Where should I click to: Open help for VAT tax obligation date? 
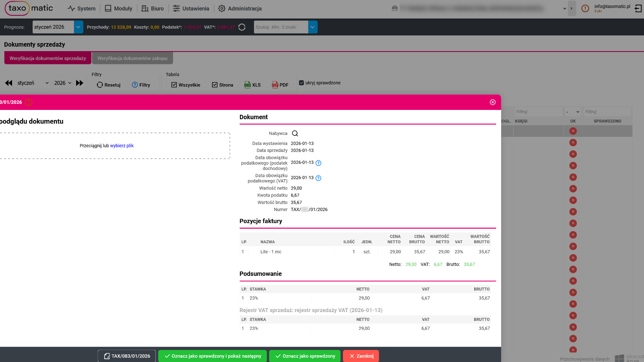click(x=318, y=178)
